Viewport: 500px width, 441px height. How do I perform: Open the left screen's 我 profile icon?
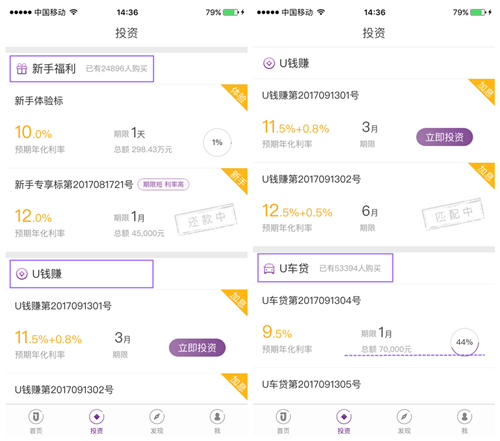pos(217,417)
